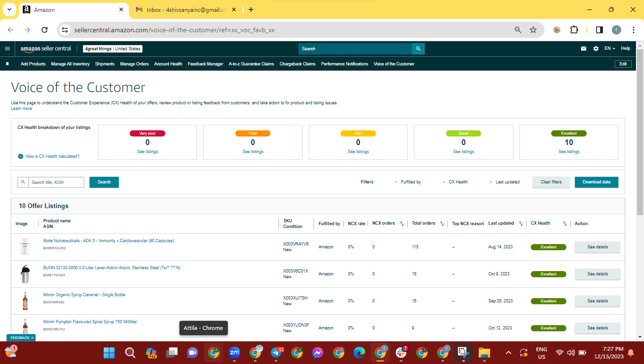644x364 pixels.
Task: Open the EN language dropdown
Action: pyautogui.click(x=609, y=48)
